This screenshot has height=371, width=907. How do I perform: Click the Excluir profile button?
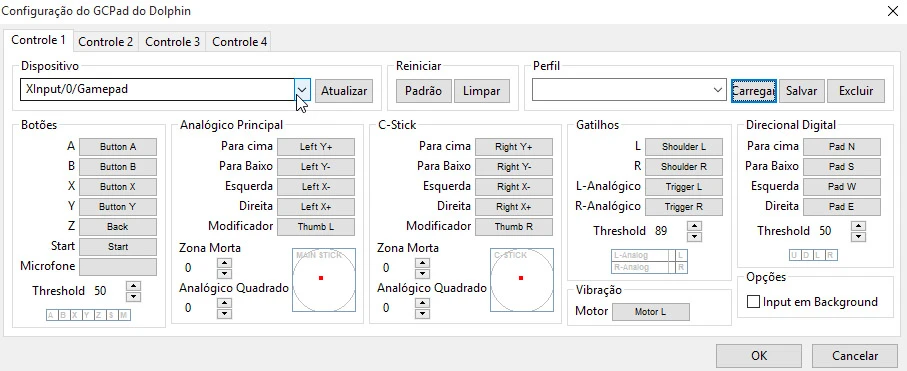[856, 91]
